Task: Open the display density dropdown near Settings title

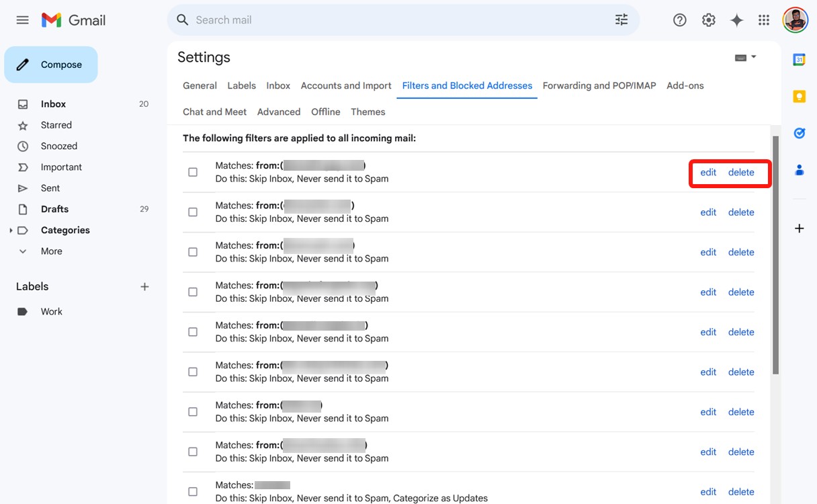Action: pyautogui.click(x=744, y=57)
